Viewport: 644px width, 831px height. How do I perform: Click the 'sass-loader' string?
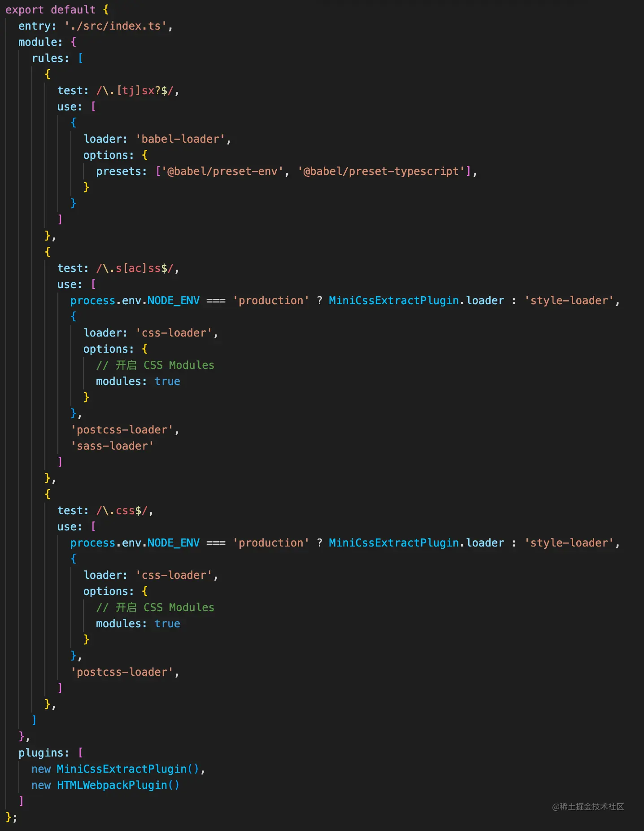pyautogui.click(x=112, y=446)
